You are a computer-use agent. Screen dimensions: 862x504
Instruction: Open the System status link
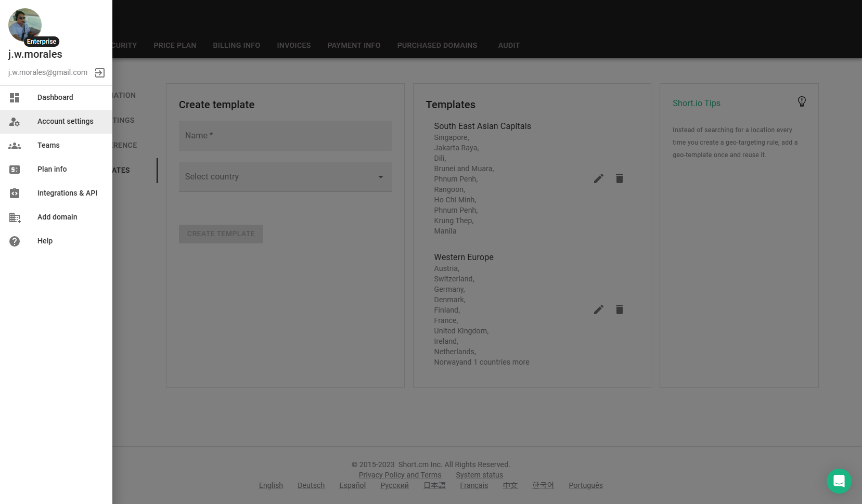point(480,475)
